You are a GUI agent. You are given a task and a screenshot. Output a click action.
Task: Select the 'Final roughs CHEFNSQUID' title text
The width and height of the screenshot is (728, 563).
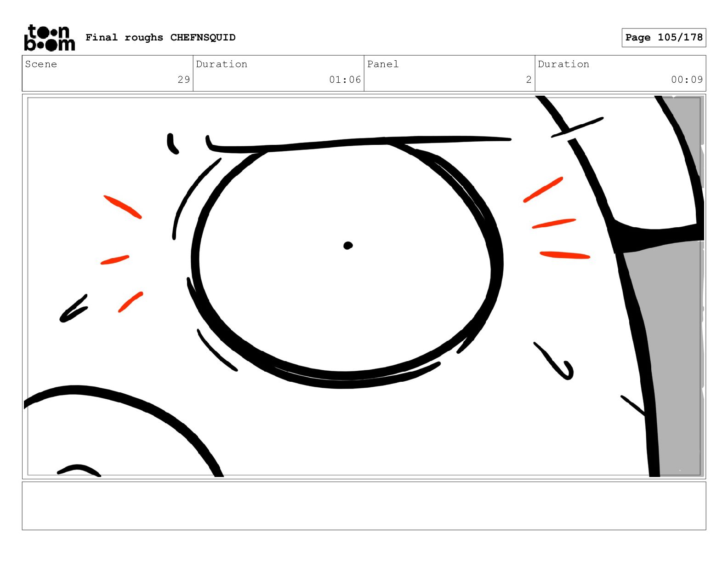point(160,37)
